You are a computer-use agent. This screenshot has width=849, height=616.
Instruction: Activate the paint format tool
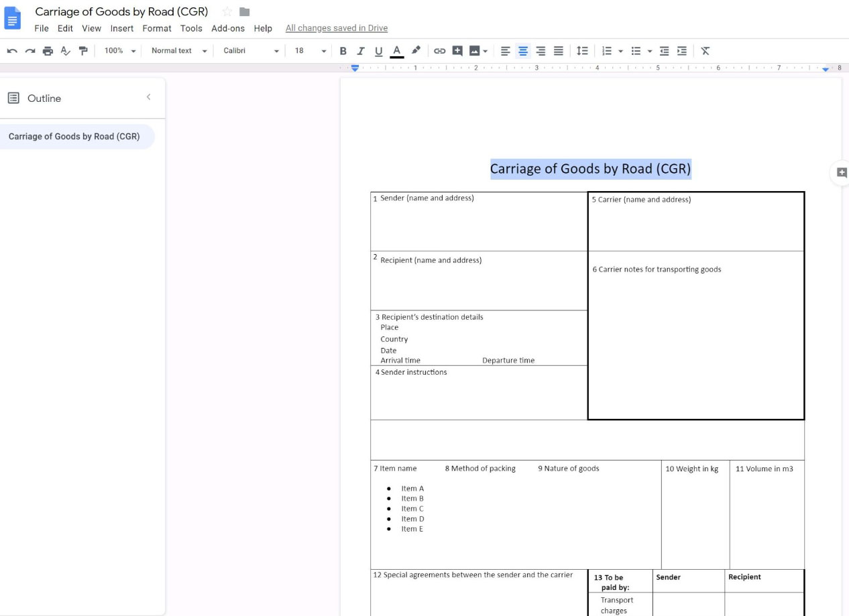tap(83, 51)
